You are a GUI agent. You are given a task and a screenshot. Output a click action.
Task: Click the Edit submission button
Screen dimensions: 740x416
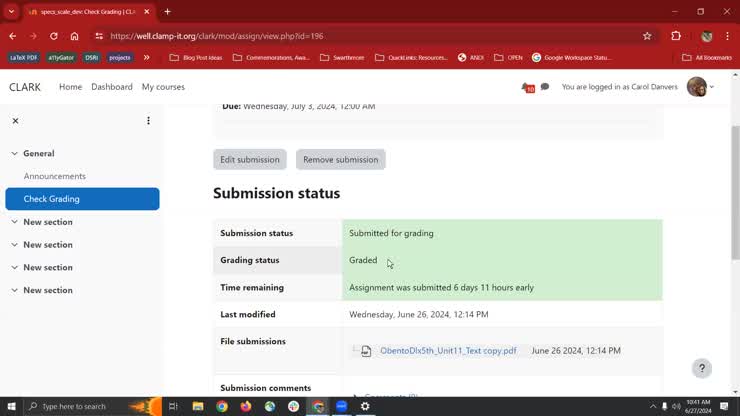[250, 160]
